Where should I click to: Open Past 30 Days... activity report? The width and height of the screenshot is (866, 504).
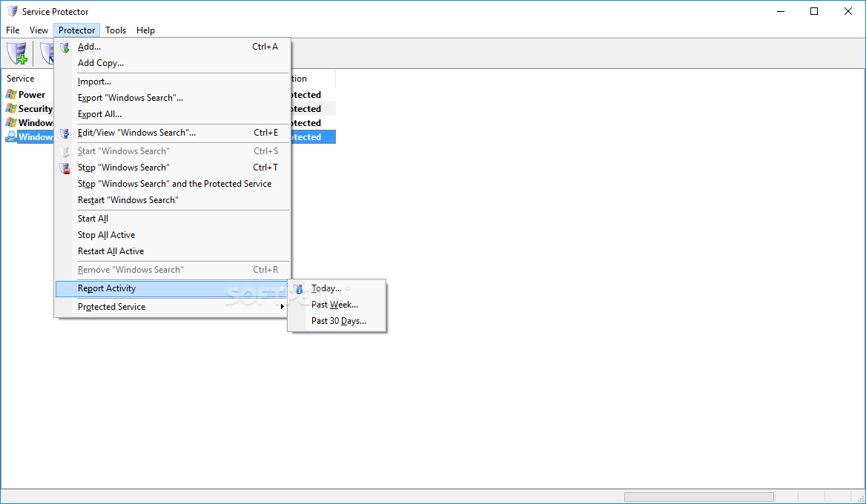point(337,321)
